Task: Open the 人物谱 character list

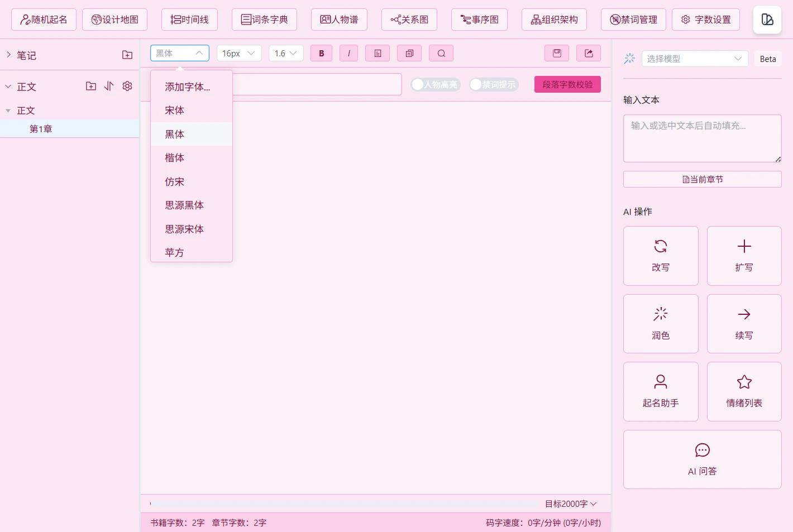Action: (339, 20)
